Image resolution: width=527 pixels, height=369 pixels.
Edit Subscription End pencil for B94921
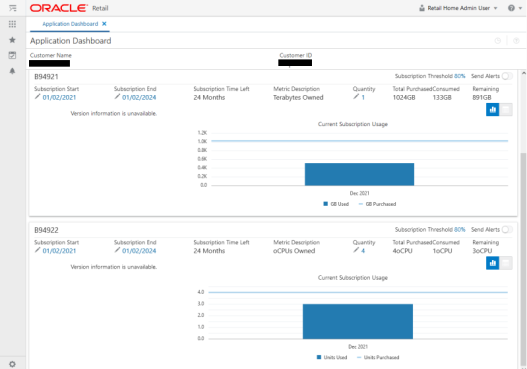(x=117, y=97)
